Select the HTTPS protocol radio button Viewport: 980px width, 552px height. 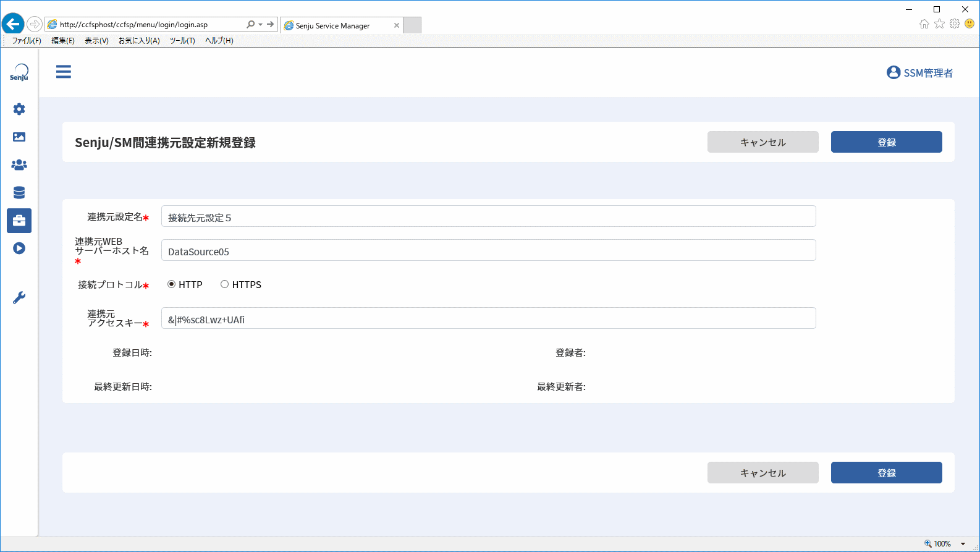tap(225, 284)
